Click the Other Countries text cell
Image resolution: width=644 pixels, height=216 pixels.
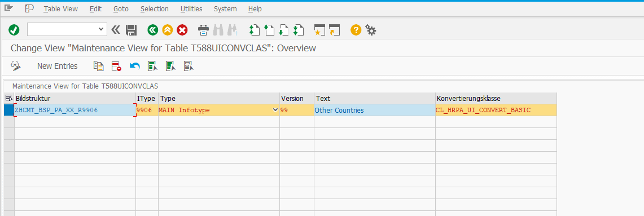375,110
